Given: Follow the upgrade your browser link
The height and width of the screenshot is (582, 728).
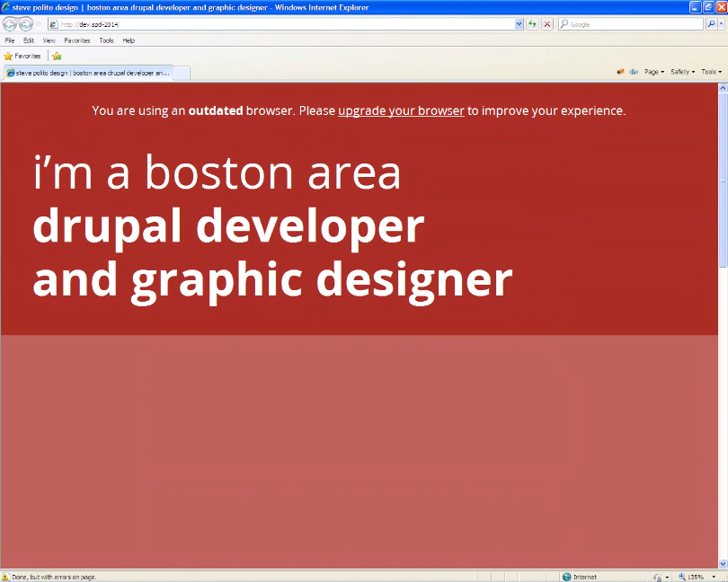Looking at the screenshot, I should coord(401,111).
